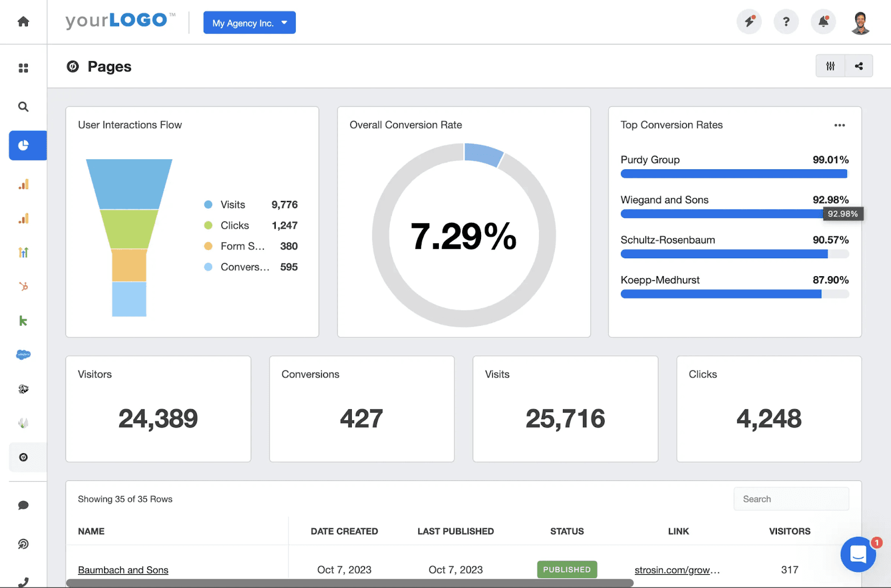Screen dimensions: 891x588
Task: Switch to the active pie chart report tab
Action: pos(23,145)
